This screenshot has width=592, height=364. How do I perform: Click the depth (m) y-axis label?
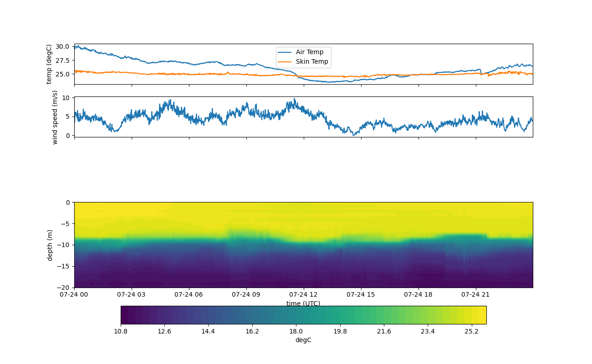[50, 245]
